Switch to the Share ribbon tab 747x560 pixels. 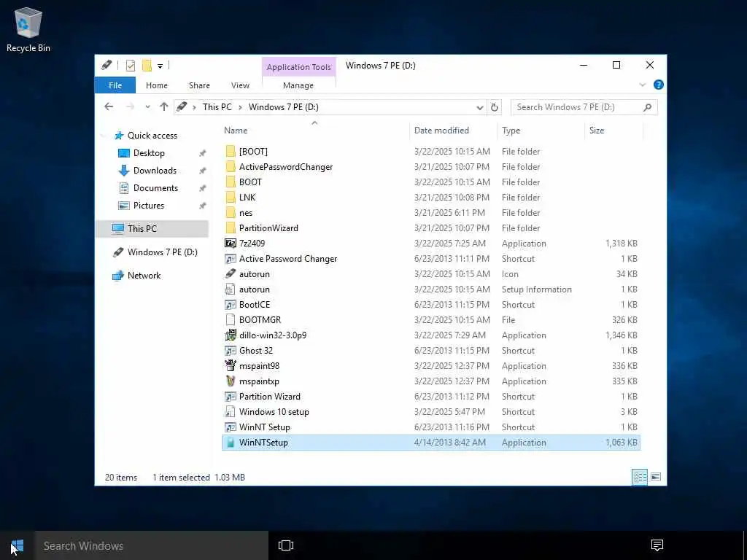(199, 85)
